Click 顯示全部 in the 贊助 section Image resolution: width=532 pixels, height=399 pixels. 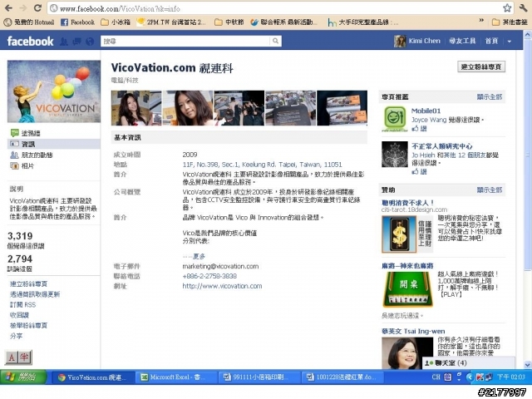(x=489, y=190)
